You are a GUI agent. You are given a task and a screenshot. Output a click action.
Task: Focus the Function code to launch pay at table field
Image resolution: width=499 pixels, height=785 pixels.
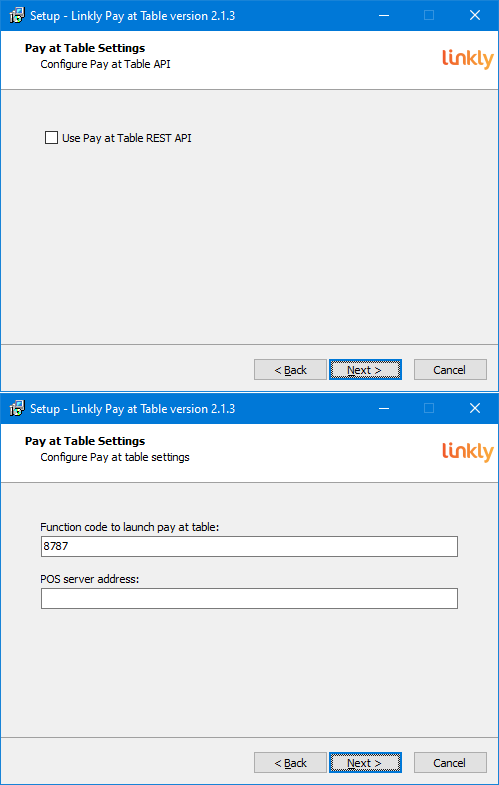249,546
